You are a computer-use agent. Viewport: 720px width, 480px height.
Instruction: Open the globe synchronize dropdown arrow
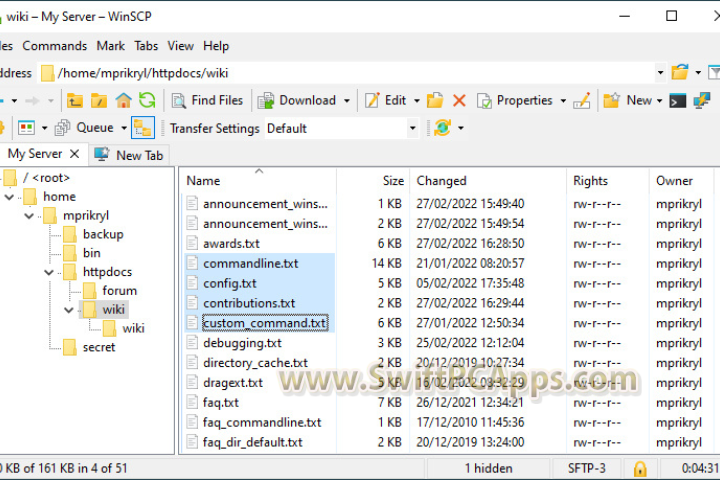461,128
